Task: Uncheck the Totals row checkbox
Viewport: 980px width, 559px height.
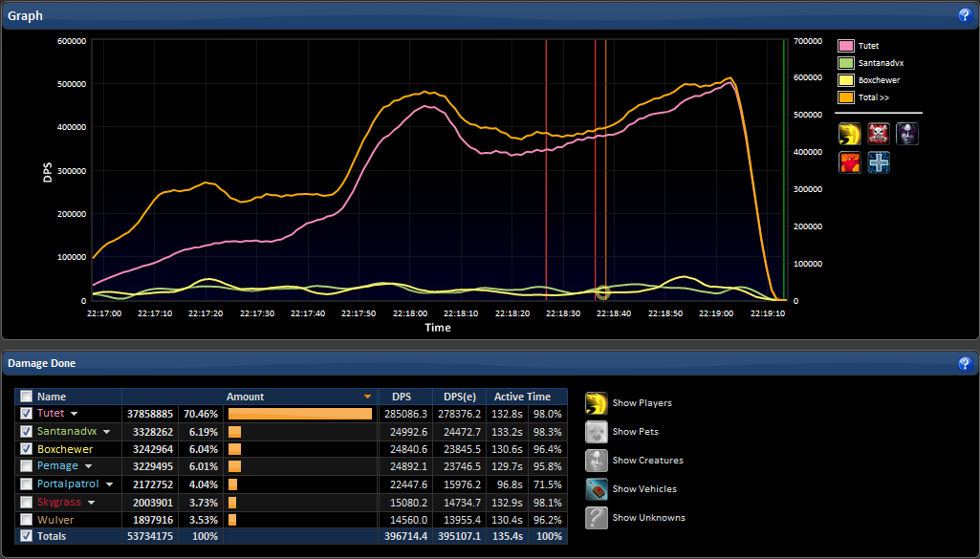Action: tap(26, 536)
